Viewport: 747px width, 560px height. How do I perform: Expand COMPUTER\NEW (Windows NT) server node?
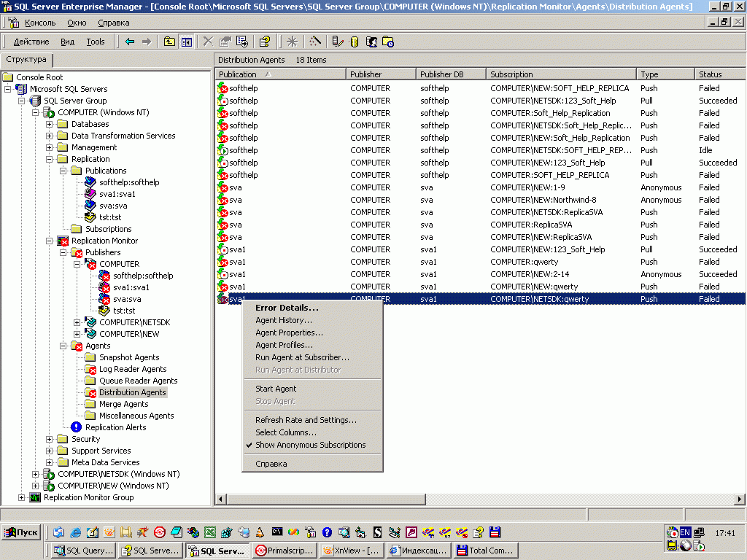[x=35, y=486]
